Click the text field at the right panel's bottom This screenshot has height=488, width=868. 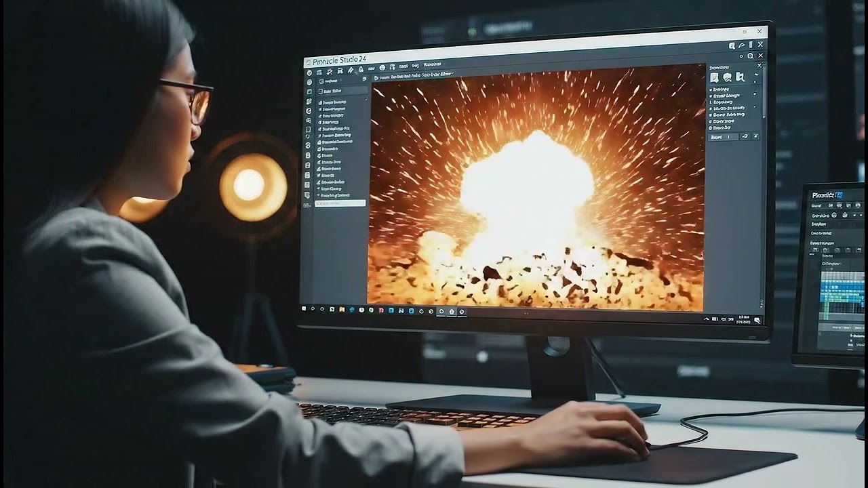tap(723, 137)
